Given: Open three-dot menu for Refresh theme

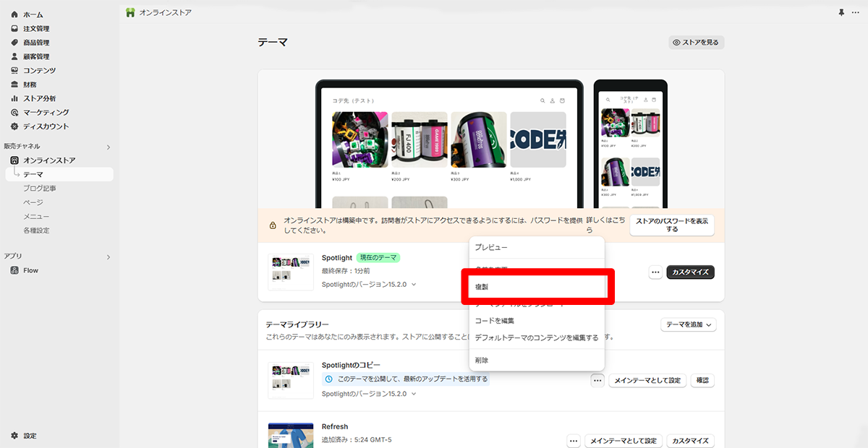Looking at the screenshot, I should click(574, 441).
